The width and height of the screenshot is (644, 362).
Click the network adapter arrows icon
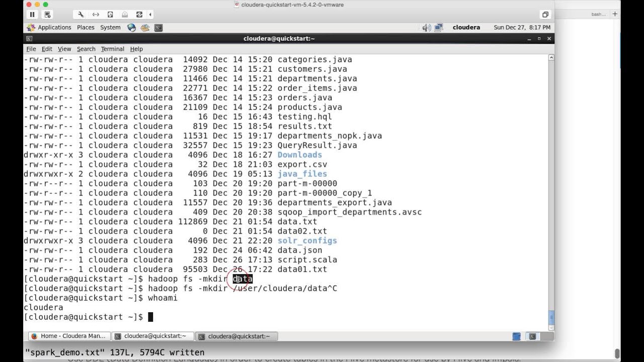[96, 15]
